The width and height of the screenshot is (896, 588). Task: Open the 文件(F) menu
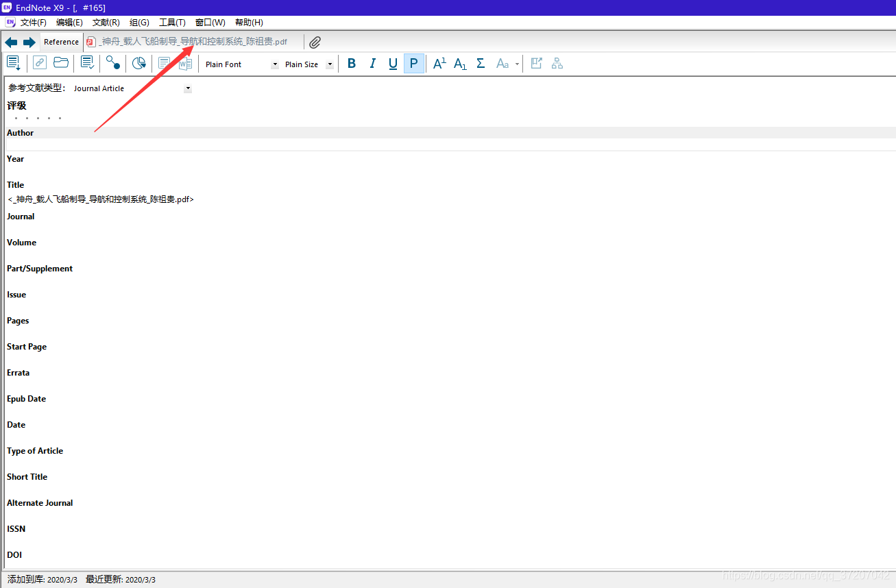tap(34, 23)
